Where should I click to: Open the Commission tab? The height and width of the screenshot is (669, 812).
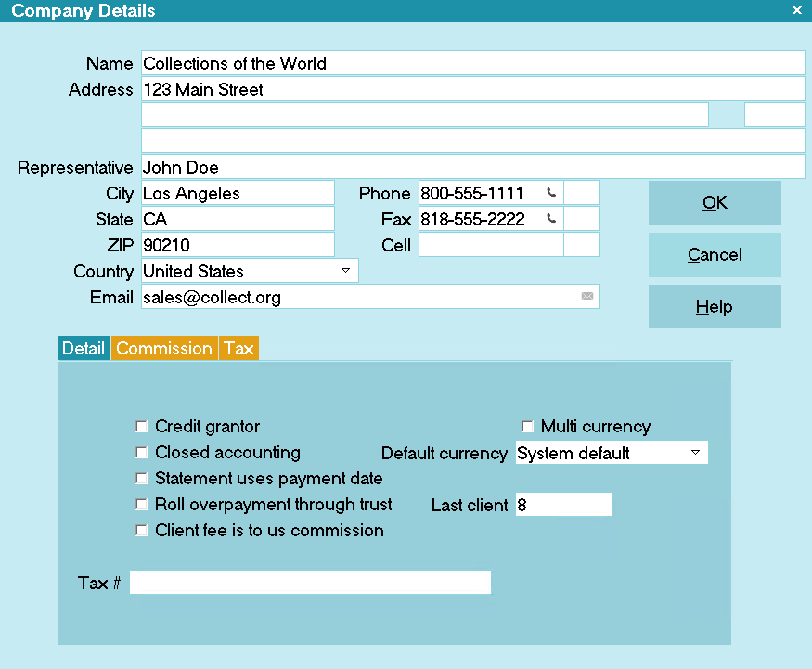click(x=164, y=348)
